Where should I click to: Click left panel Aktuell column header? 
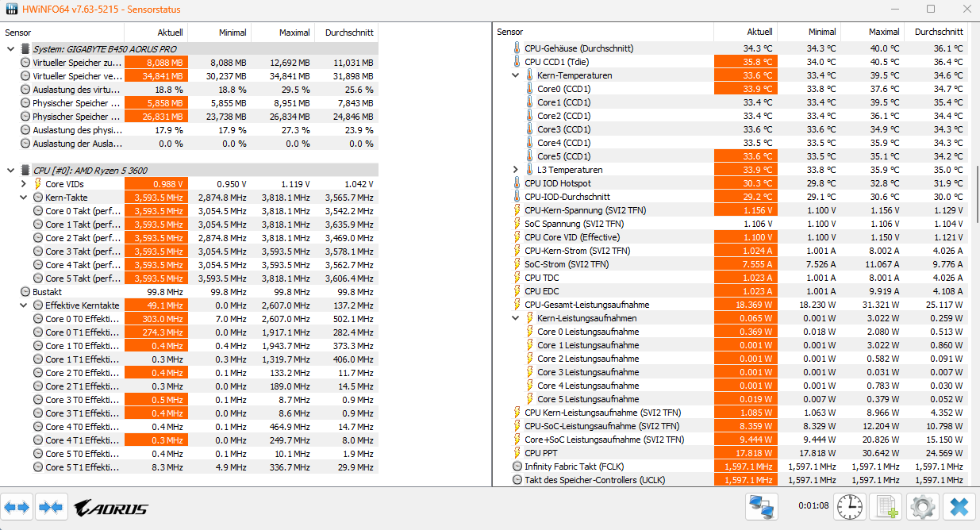pos(156,33)
